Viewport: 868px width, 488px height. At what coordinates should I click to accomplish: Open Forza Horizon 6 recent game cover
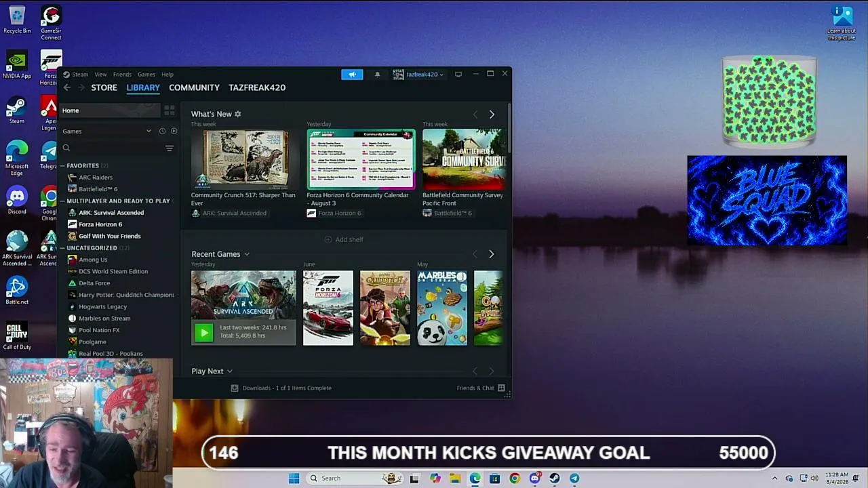pos(328,308)
